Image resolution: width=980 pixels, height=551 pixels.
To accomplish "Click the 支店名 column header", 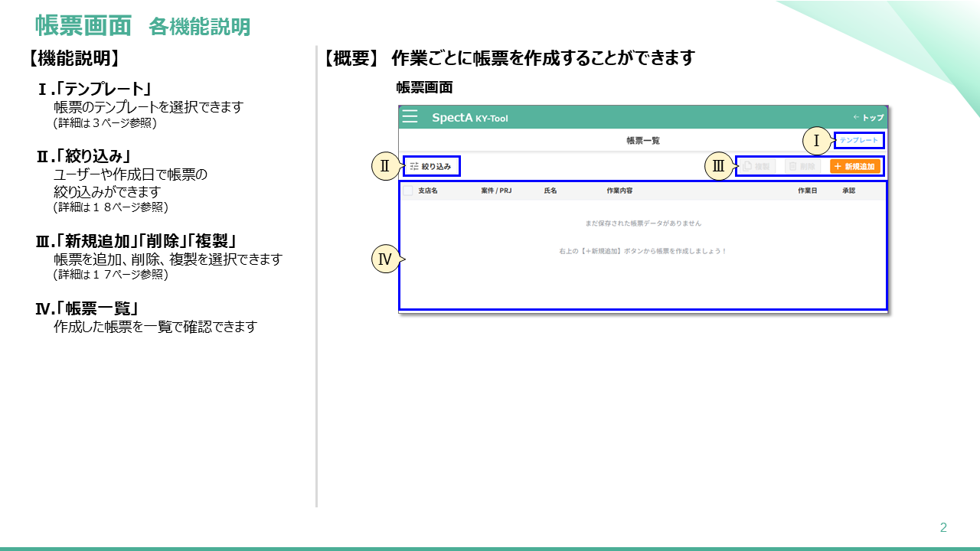I will point(428,191).
